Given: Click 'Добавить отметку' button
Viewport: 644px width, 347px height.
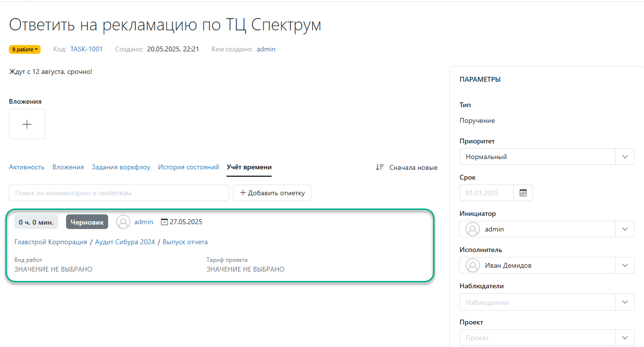Looking at the screenshot, I should (272, 193).
